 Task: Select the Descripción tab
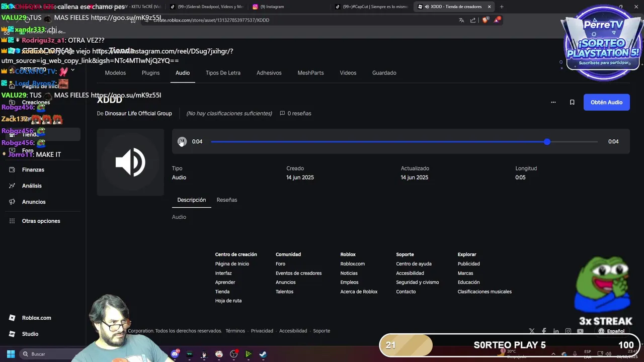(192, 200)
